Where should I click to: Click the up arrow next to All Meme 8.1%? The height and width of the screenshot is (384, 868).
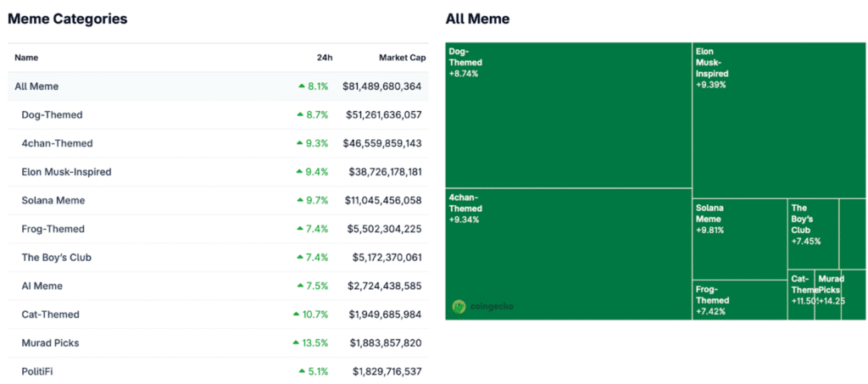[301, 86]
